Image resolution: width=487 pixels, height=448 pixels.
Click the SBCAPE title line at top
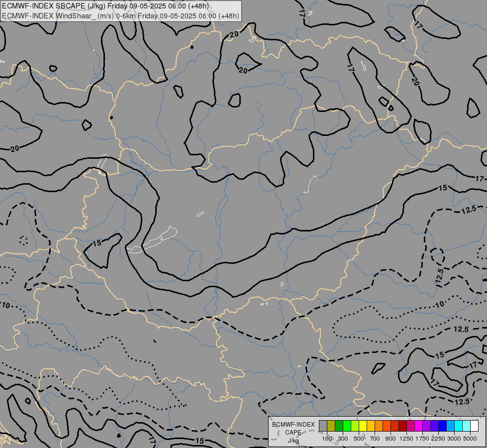tap(105, 6)
